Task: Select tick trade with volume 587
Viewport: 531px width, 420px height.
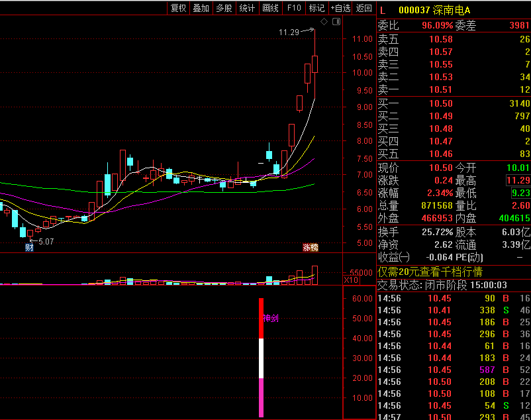Action: tap(454, 370)
